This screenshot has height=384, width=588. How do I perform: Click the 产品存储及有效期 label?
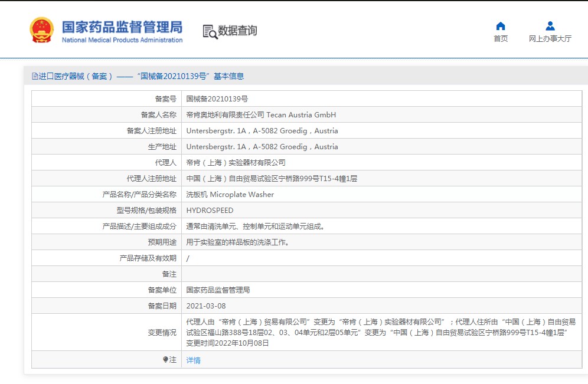[x=148, y=258]
